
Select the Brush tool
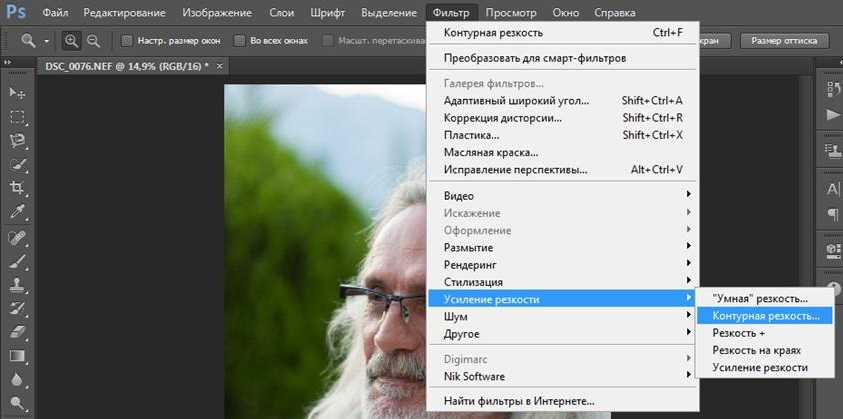[17, 261]
